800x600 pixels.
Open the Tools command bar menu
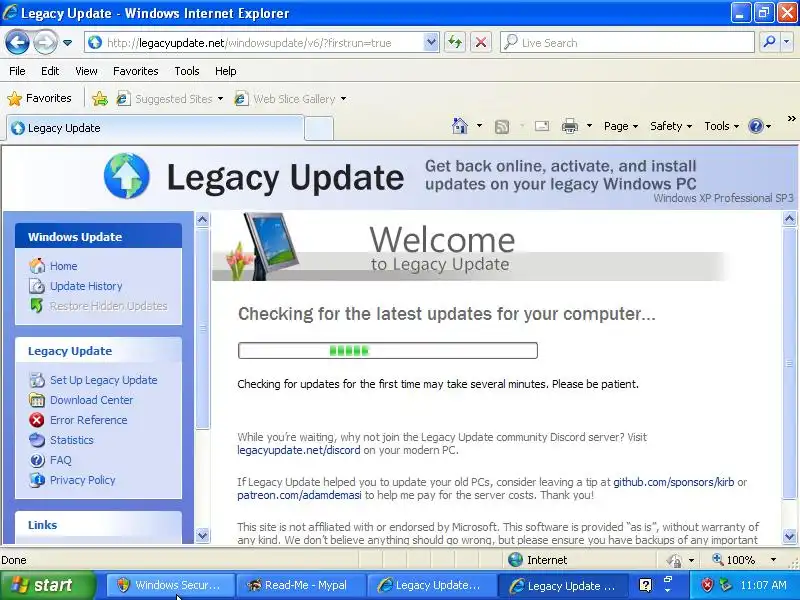(721, 126)
